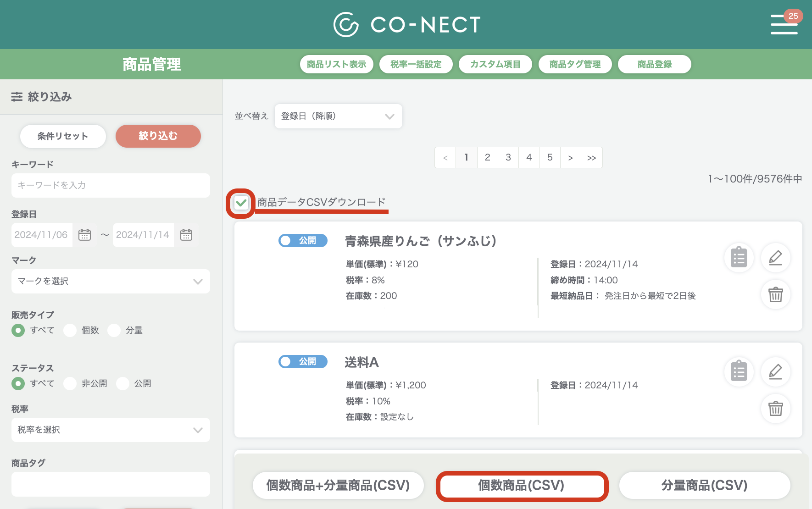Screen dimensions: 812x509
Task: Open clipboard icon for 青森県産りんご
Action: point(739,257)
